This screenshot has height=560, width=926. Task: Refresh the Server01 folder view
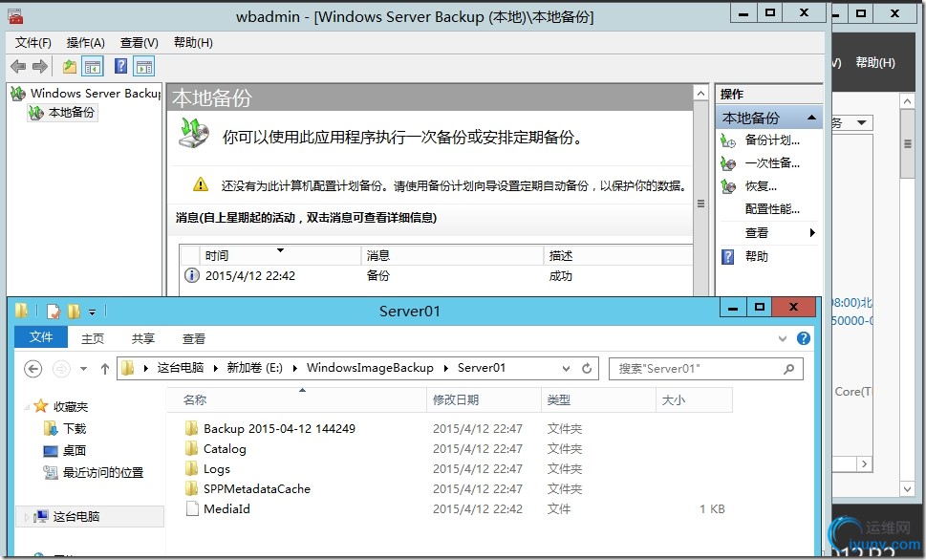point(587,369)
